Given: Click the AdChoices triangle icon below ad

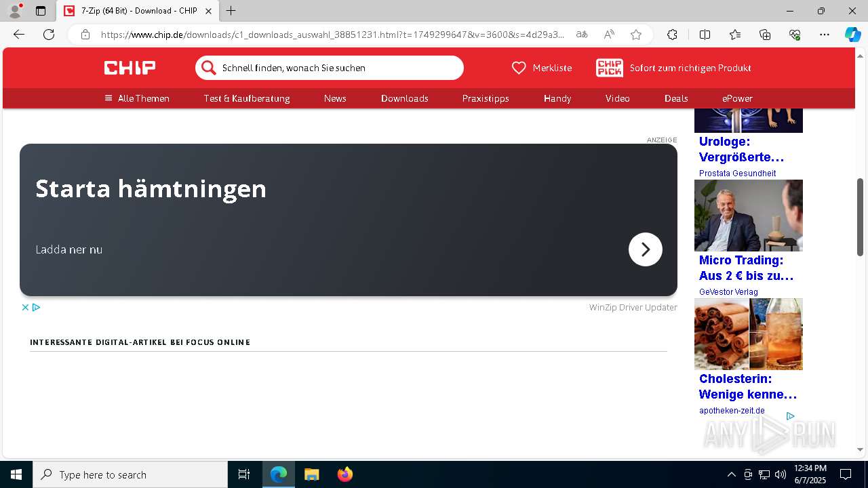Looking at the screenshot, I should [36, 307].
